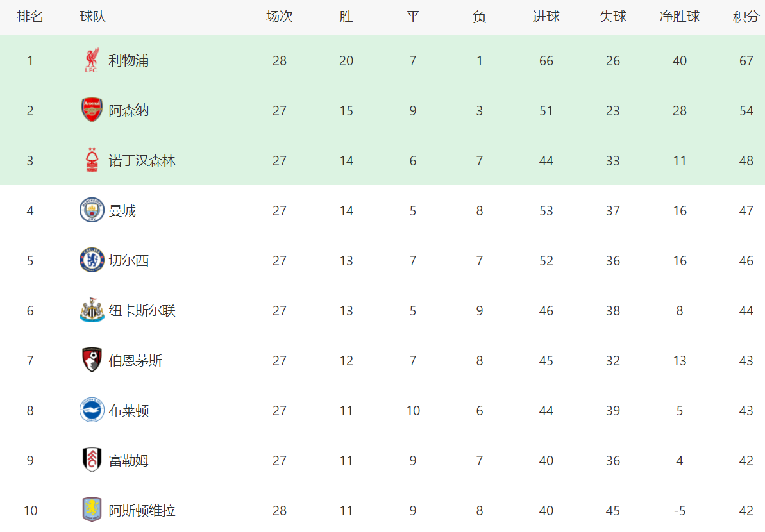This screenshot has height=532, width=765.
Task: Click the 净胜球 column header
Action: coord(680,17)
